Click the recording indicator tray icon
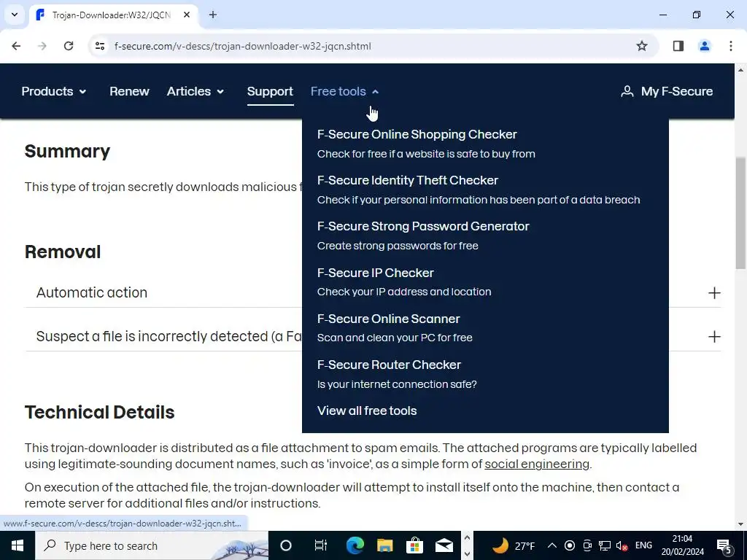Image resolution: width=747 pixels, height=560 pixels. (x=569, y=545)
